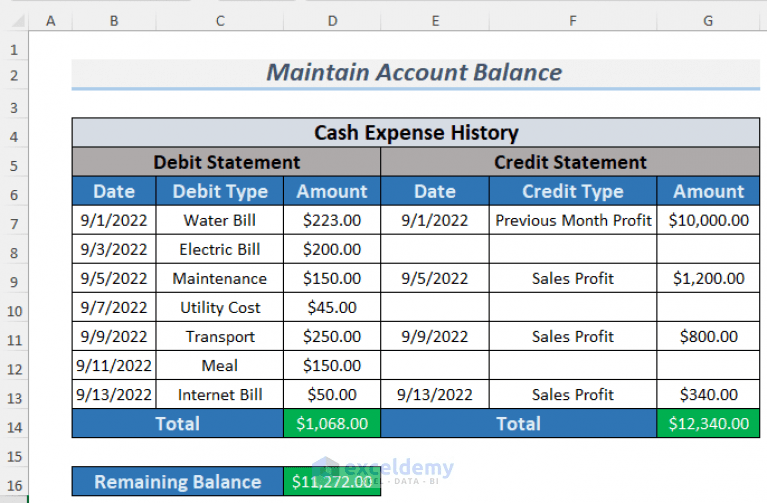
Task: Click the 'Debit Type' column header cell
Action: (x=220, y=191)
